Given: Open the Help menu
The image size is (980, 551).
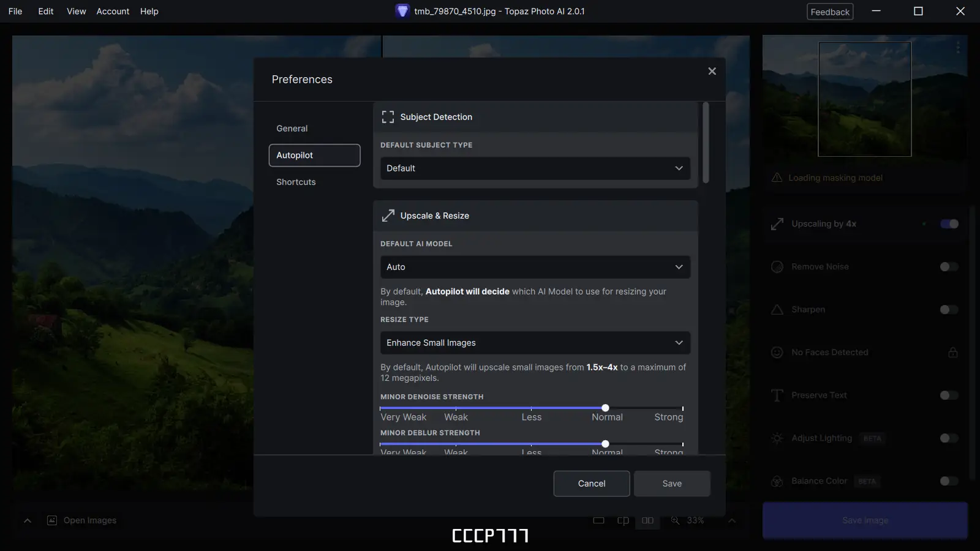Looking at the screenshot, I should pos(149,11).
